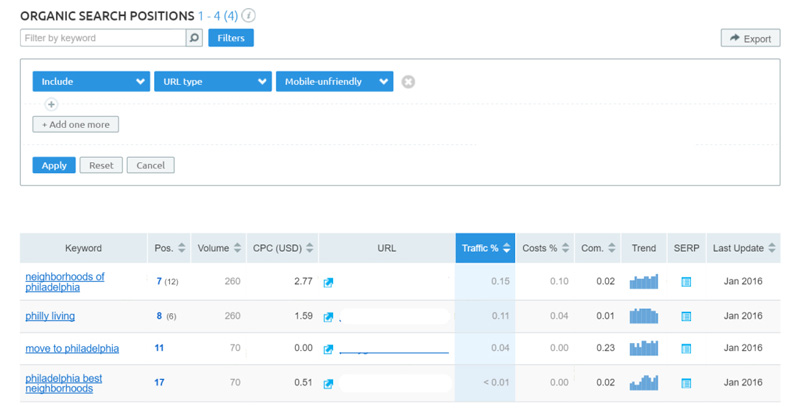Focus the Filter by keyword input field
Image resolution: width=800 pixels, height=413 pixels.
(102, 38)
